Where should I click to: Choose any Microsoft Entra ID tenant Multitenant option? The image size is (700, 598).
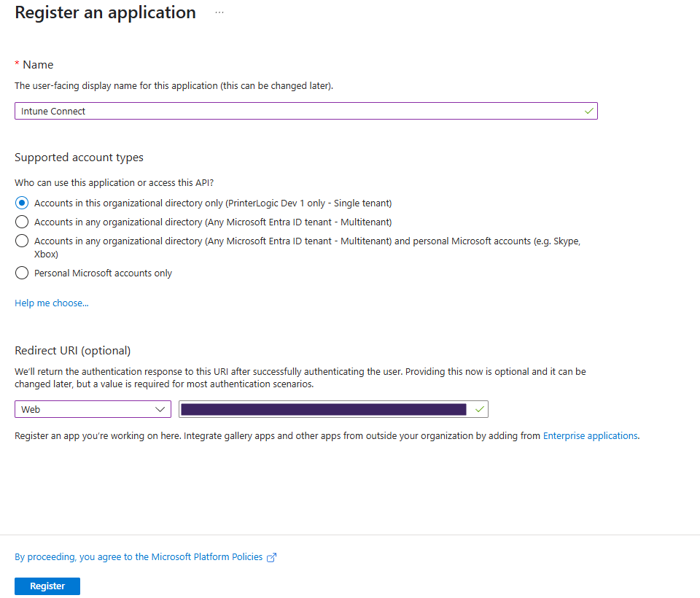(x=21, y=222)
